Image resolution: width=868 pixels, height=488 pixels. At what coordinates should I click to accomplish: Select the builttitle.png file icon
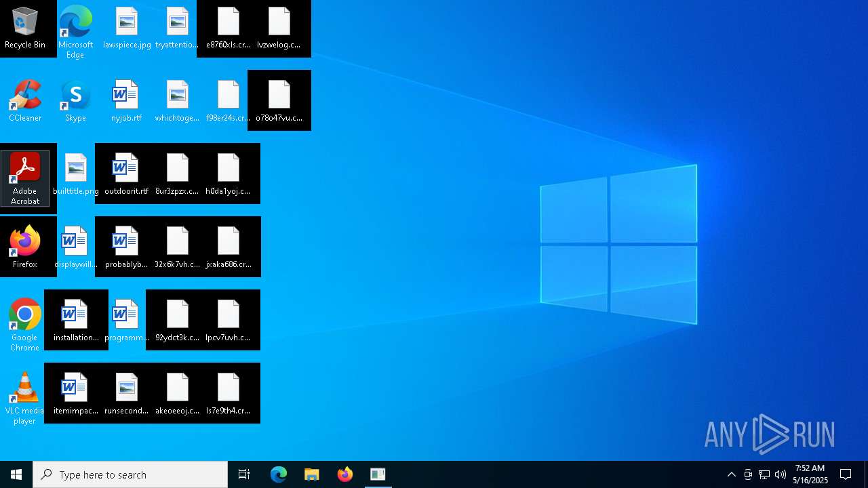(75, 175)
